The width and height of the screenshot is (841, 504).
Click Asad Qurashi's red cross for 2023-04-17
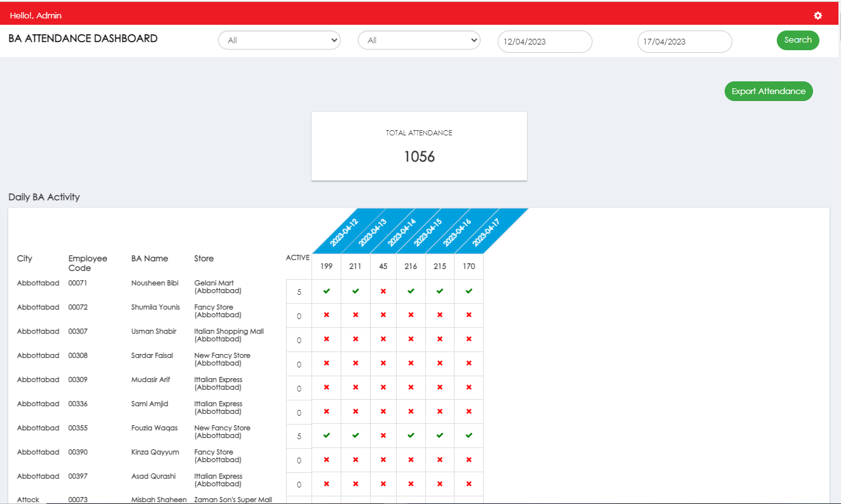[x=468, y=484]
